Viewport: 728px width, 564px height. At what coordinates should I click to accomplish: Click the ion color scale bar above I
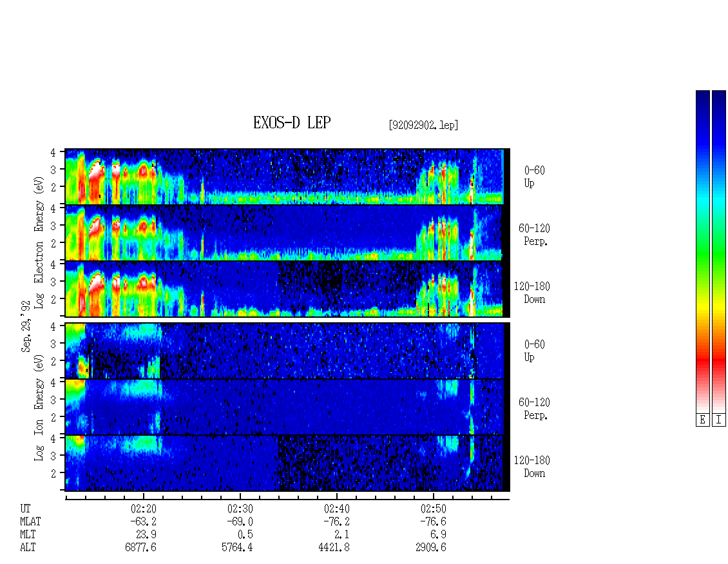[x=719, y=251]
